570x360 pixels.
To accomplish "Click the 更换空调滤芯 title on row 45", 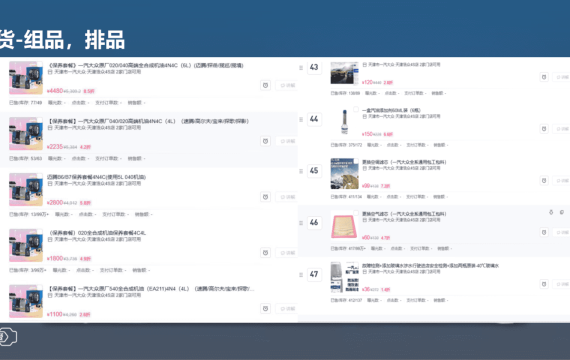I will (x=404, y=162).
